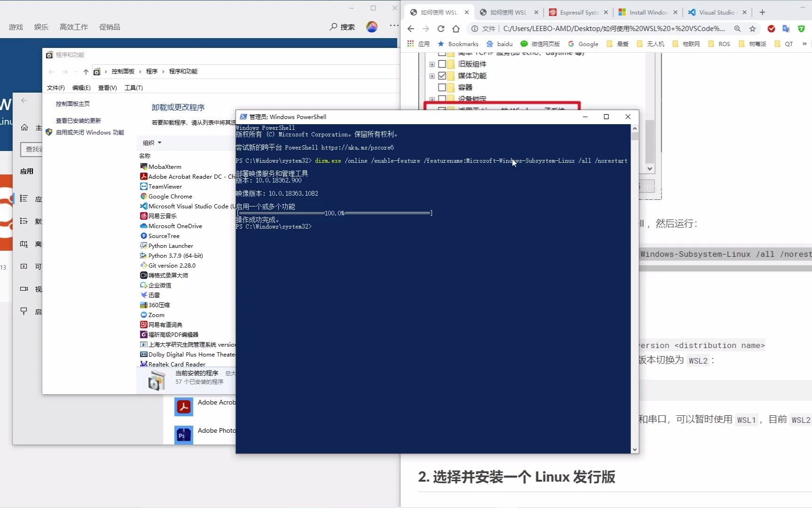Select Google Chrome in the installed programs list
812x508 pixels.
(x=170, y=196)
